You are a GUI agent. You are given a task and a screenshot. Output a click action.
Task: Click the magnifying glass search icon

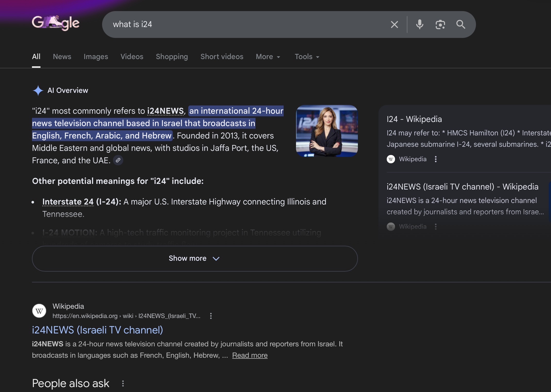click(x=461, y=25)
